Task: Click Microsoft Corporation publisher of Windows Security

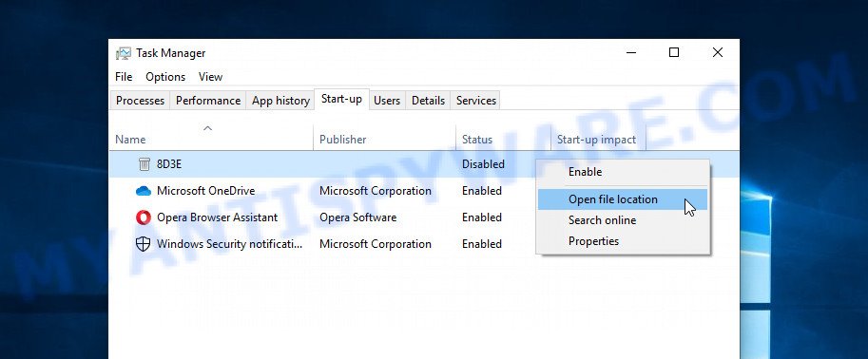Action: click(x=376, y=244)
